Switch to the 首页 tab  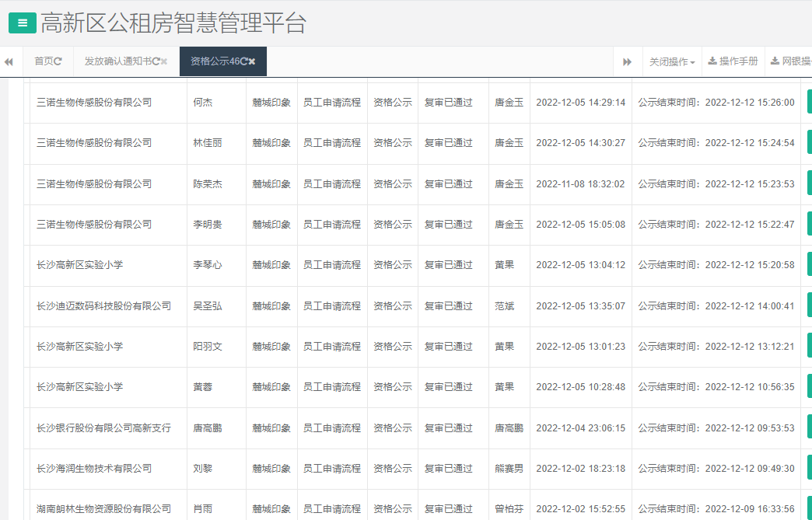(x=45, y=61)
